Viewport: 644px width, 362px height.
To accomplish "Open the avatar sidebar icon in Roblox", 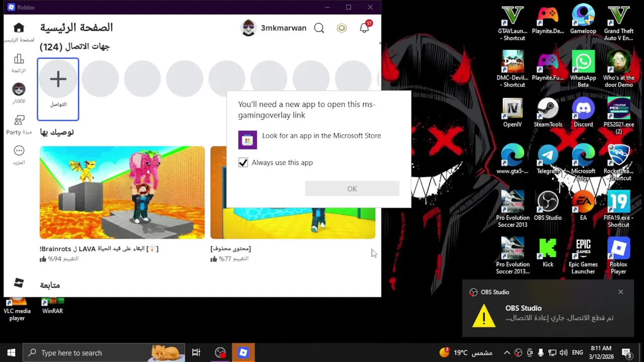I will coord(19,89).
